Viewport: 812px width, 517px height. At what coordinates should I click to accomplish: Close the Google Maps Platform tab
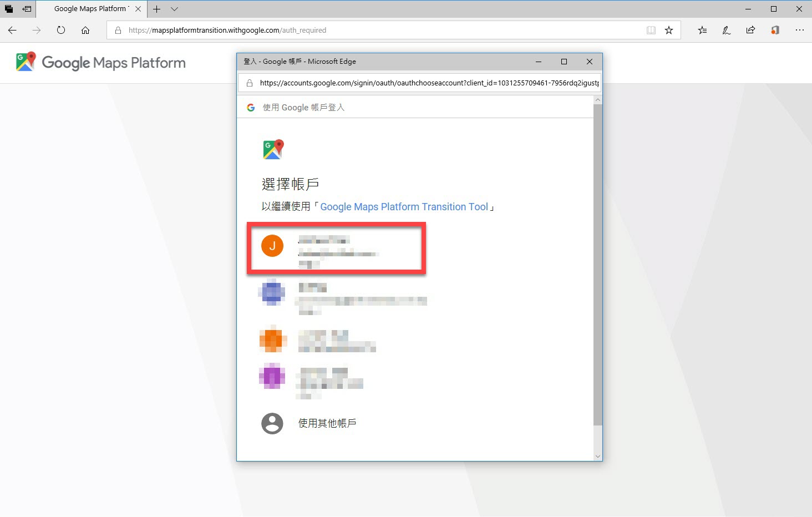[x=138, y=9]
